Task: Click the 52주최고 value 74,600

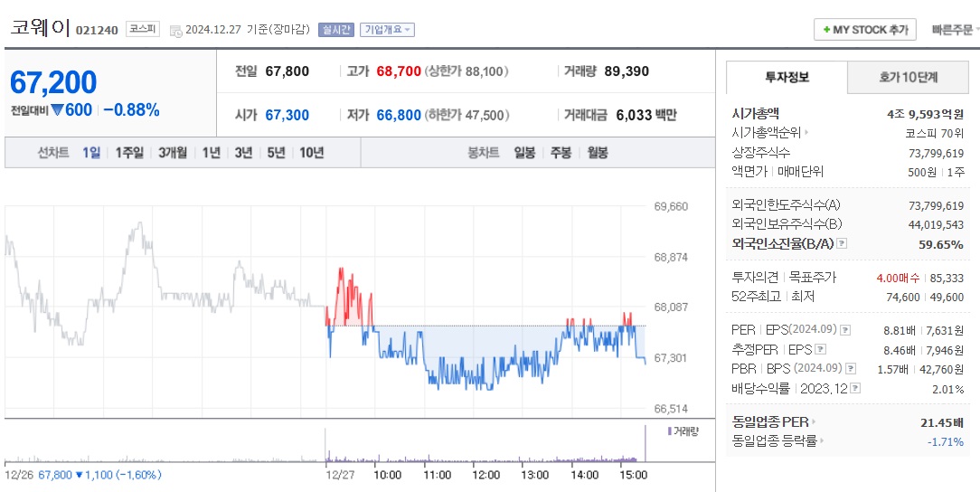Action: (x=903, y=297)
